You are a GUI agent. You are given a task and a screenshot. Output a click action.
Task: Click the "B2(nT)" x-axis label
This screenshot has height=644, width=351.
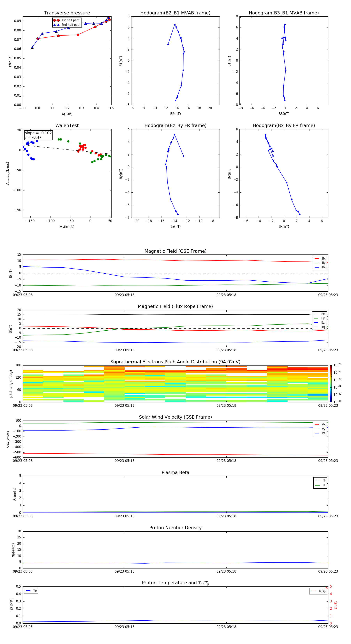pyautogui.click(x=175, y=114)
